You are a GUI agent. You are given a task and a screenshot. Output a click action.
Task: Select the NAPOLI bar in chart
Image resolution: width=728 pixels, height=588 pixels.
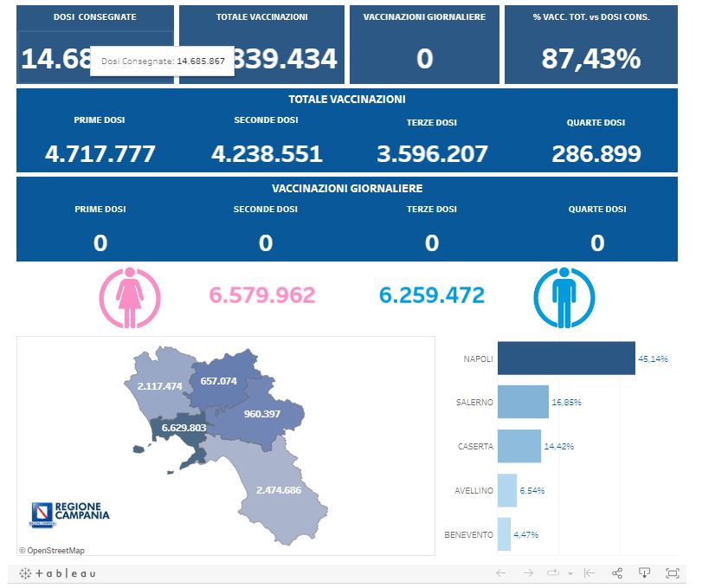click(x=566, y=358)
